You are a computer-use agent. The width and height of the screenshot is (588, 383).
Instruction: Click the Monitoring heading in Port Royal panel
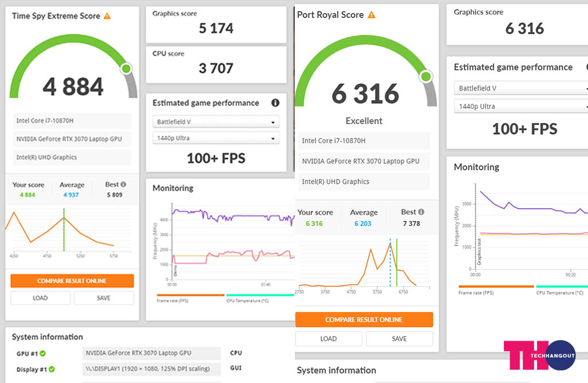pyautogui.click(x=476, y=167)
